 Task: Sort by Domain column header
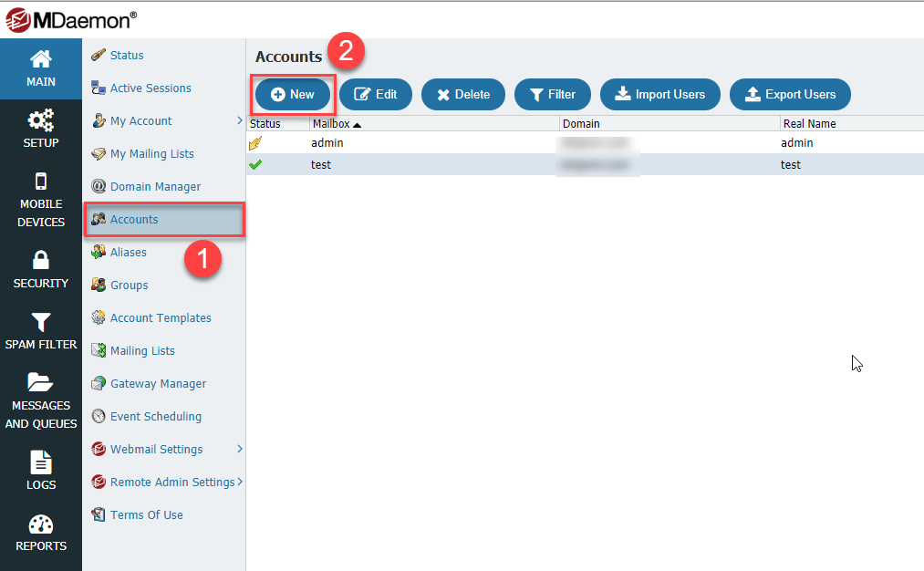[x=581, y=124]
